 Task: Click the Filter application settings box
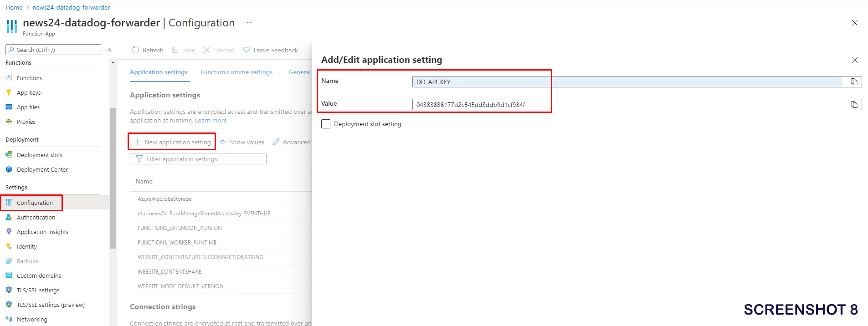(x=198, y=159)
